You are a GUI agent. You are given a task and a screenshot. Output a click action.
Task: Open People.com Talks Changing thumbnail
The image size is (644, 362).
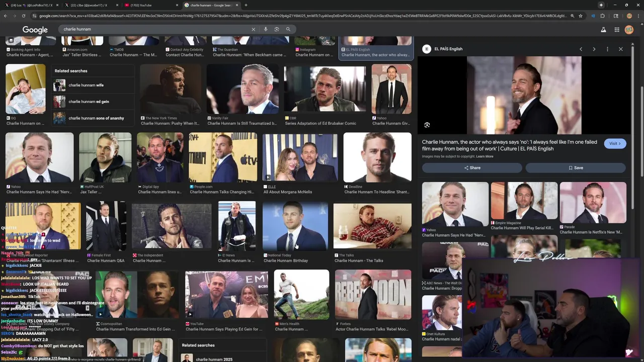(x=223, y=157)
